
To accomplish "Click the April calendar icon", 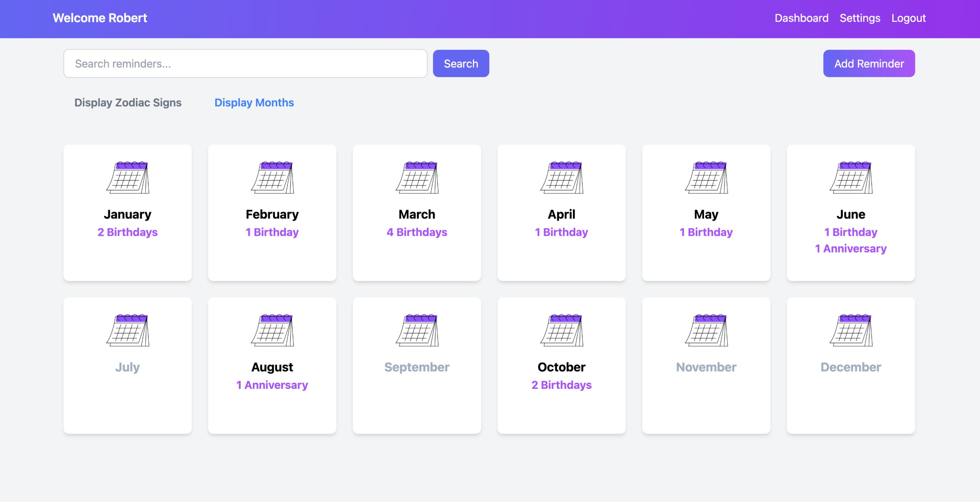I will click(561, 178).
